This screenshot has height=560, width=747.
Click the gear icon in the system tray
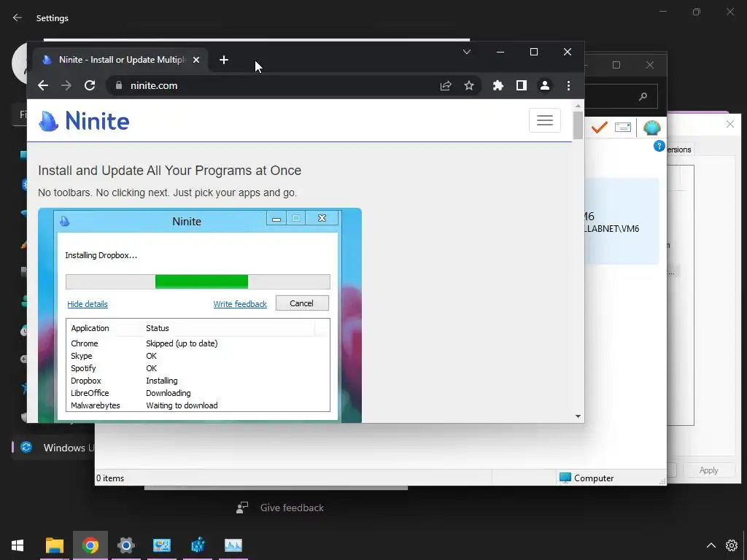(732, 545)
